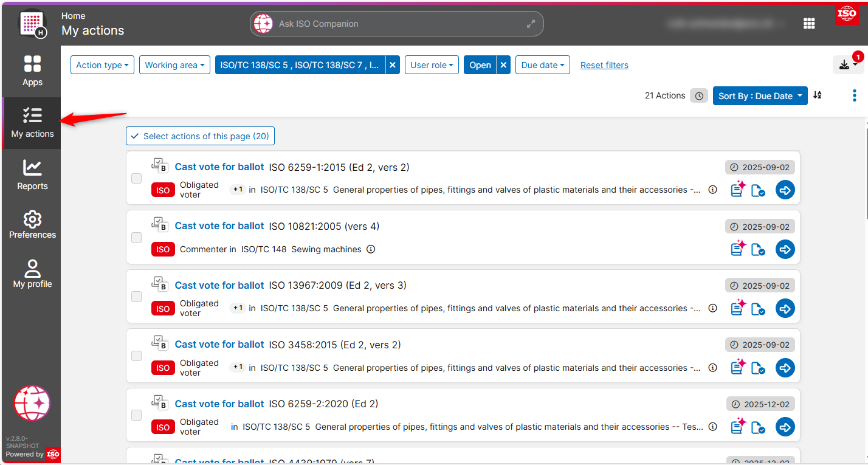Click the red ISO logo in header
This screenshot has height=465, width=868.
coord(847,14)
